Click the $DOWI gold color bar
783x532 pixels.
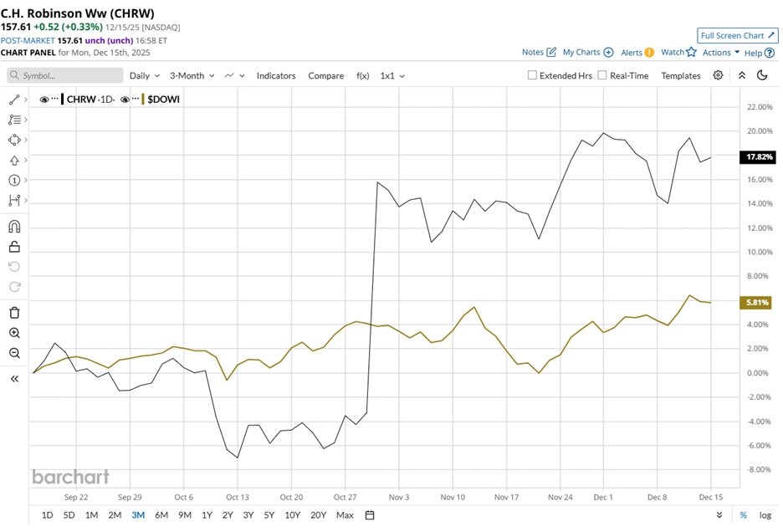pyautogui.click(x=143, y=99)
